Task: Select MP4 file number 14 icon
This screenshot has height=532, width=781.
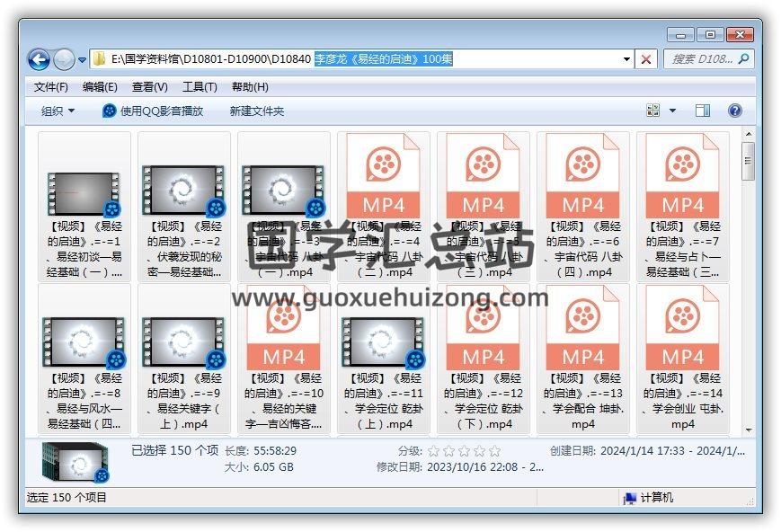Action: pyautogui.click(x=683, y=328)
